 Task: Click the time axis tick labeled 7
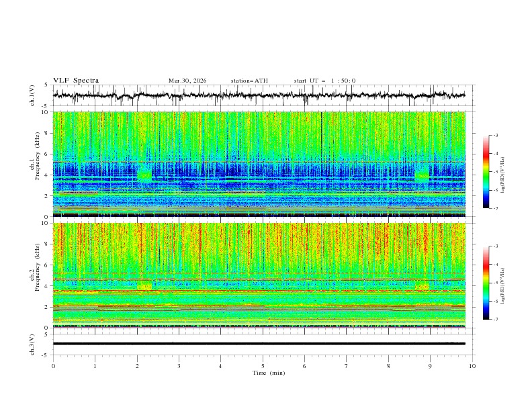click(x=347, y=366)
